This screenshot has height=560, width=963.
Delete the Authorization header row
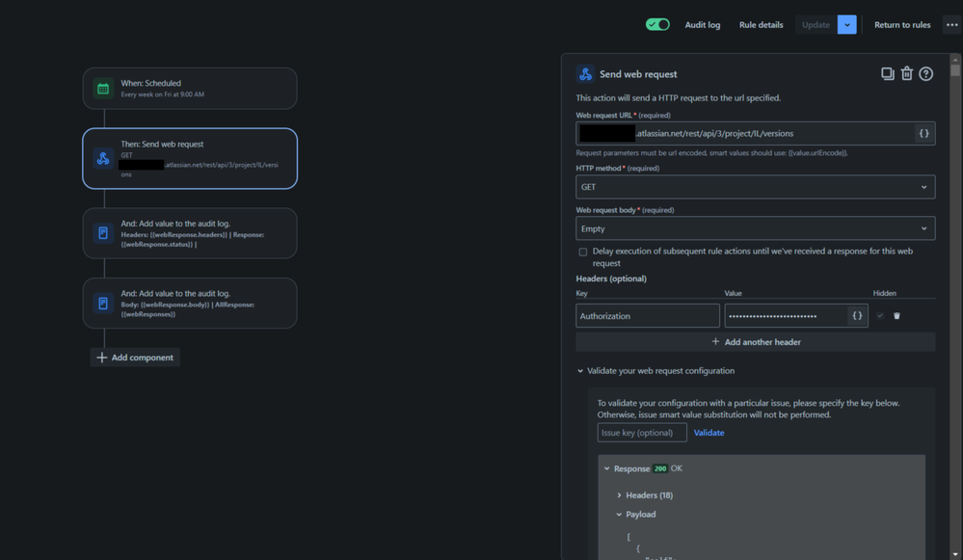[x=896, y=315]
